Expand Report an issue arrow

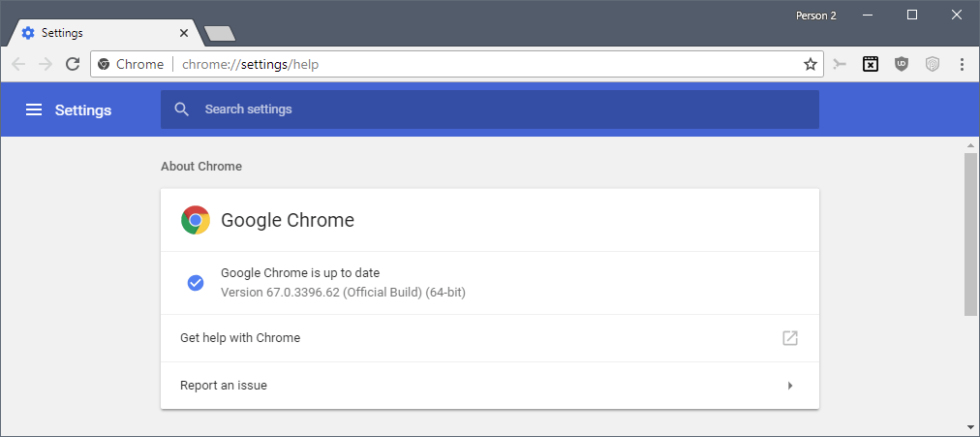point(790,386)
